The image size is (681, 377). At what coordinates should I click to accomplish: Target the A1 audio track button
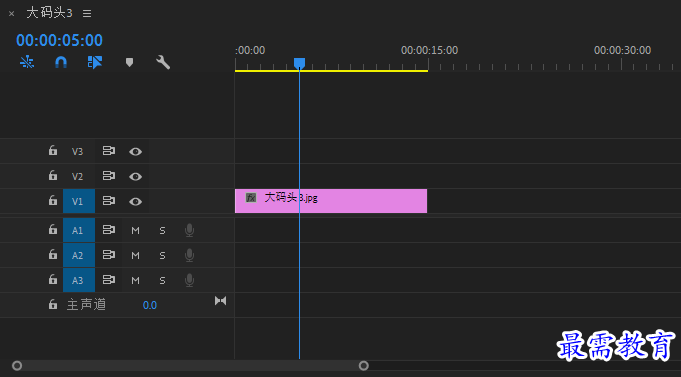point(79,230)
